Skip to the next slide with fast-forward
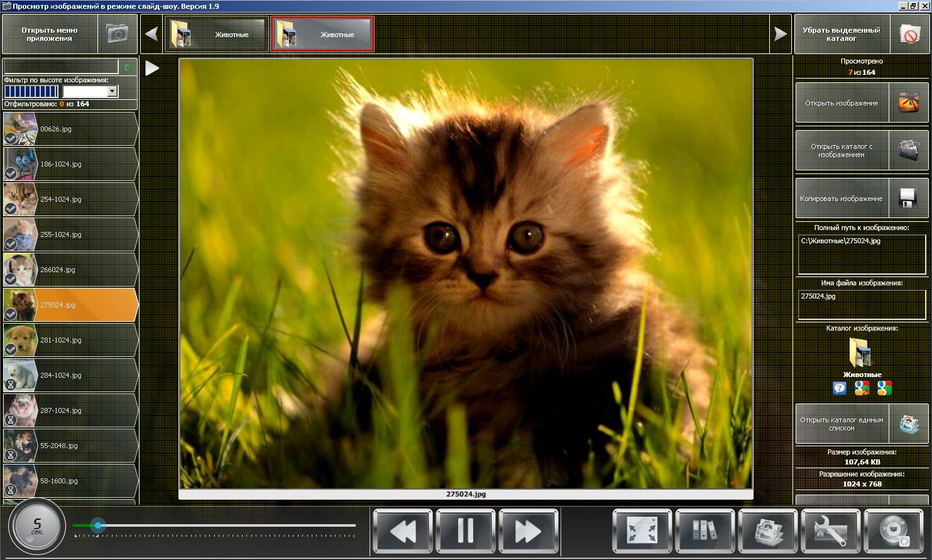 click(x=529, y=531)
